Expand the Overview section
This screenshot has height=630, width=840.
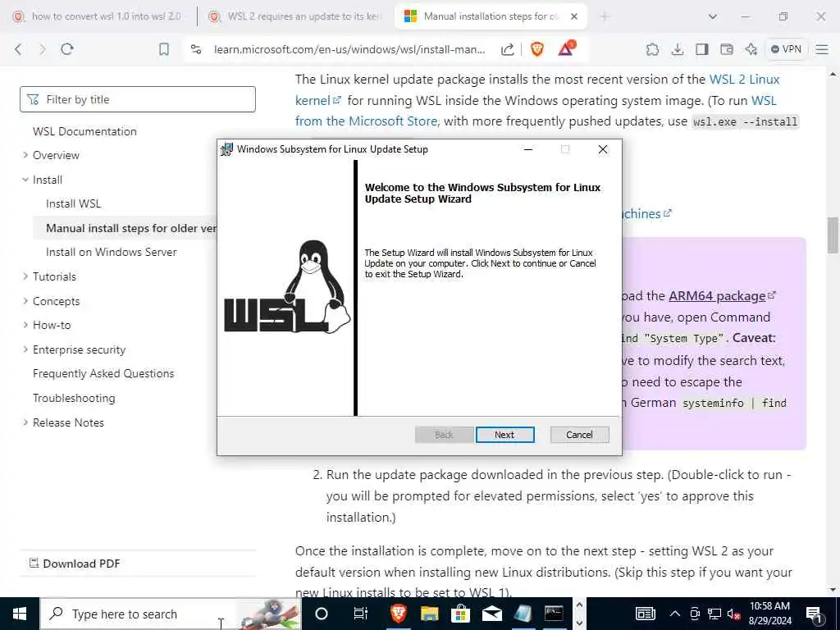(56, 155)
